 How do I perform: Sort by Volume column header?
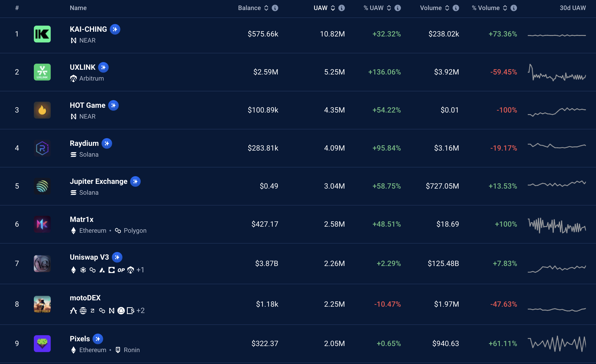coord(431,8)
